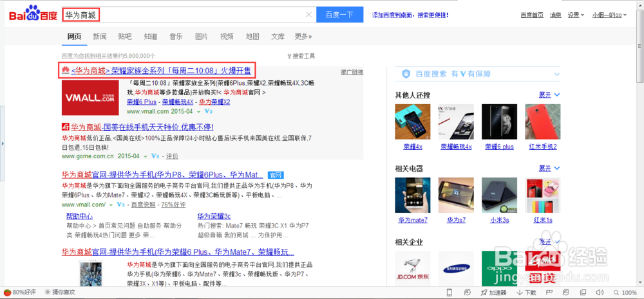Click the 百度一下 search button
This screenshot has height=299, width=644.
pyautogui.click(x=339, y=15)
